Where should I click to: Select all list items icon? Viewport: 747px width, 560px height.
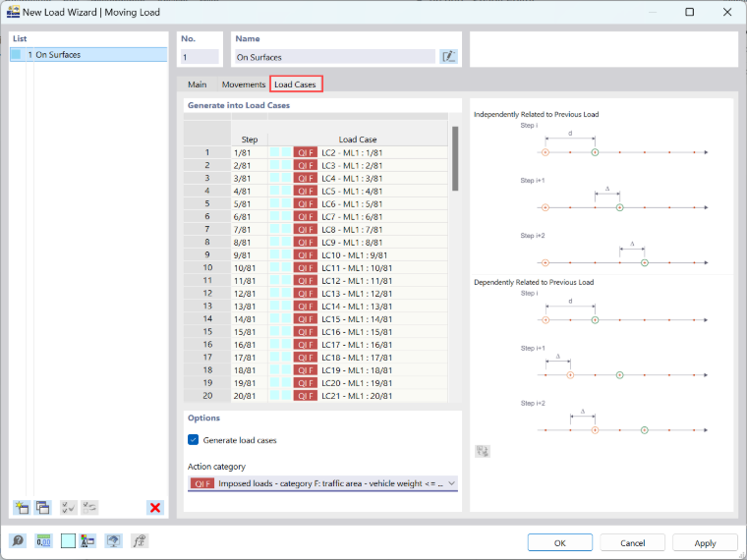point(68,507)
